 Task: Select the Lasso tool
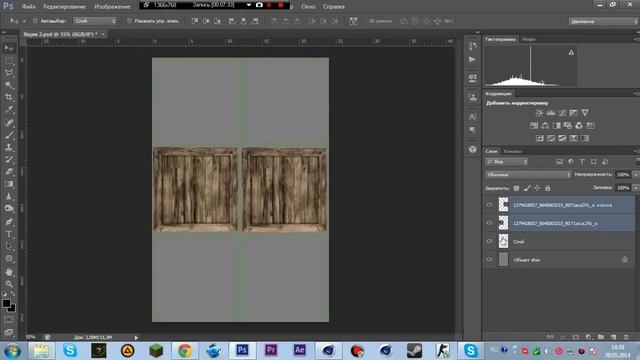click(9, 73)
